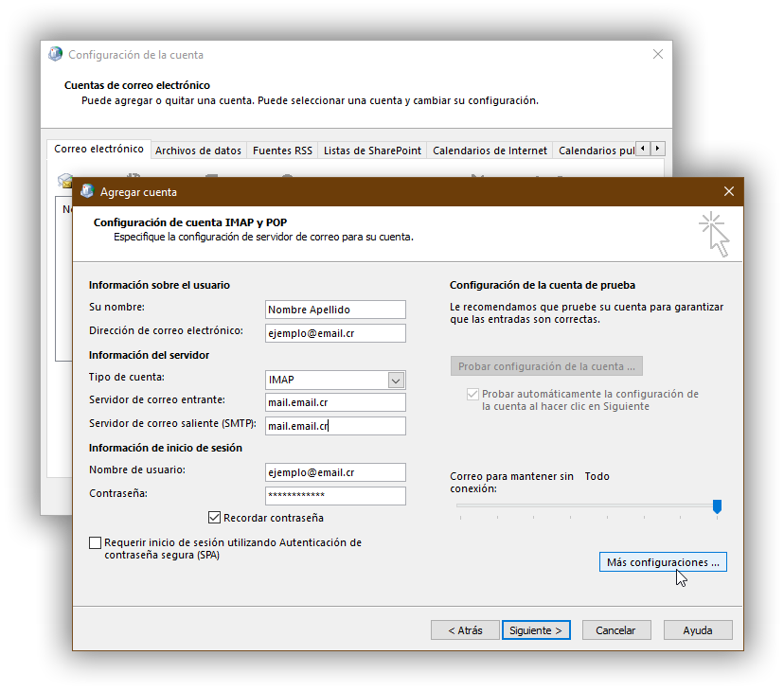Enable Requerir inicio de sesión utilizando SPA
The image size is (784, 691).
(96, 542)
